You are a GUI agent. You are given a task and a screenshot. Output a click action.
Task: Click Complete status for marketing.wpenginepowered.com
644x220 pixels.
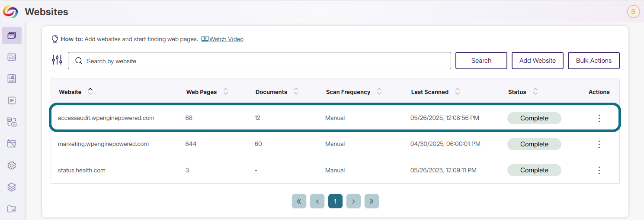tap(534, 144)
